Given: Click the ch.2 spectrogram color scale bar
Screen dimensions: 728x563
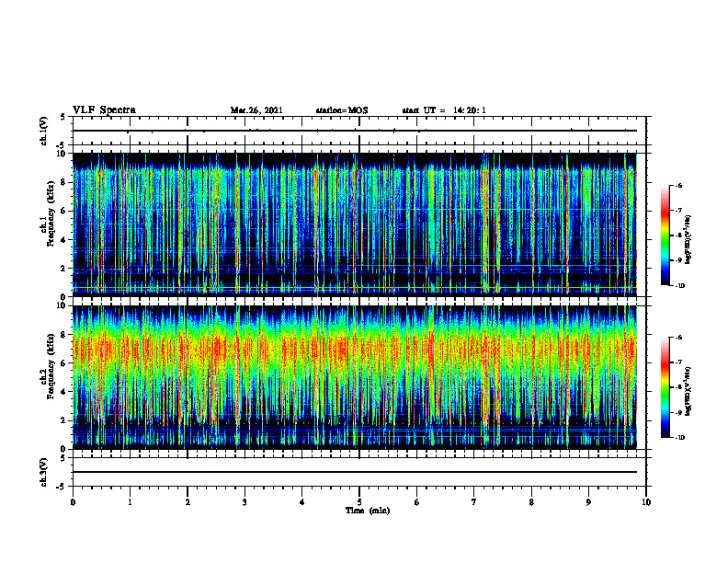Looking at the screenshot, I should coord(665,387).
